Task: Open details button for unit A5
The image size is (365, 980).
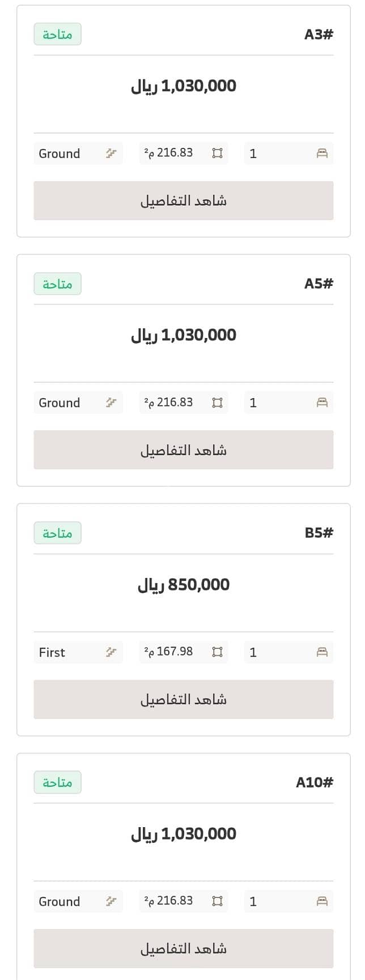Action: coord(184,450)
